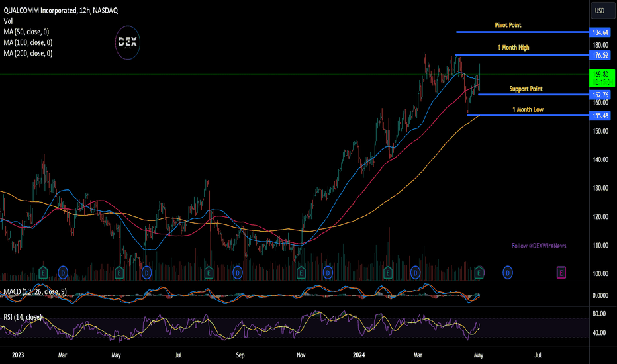Select the 1 Month Low annotation text
The height and width of the screenshot is (364, 617).
click(528, 109)
